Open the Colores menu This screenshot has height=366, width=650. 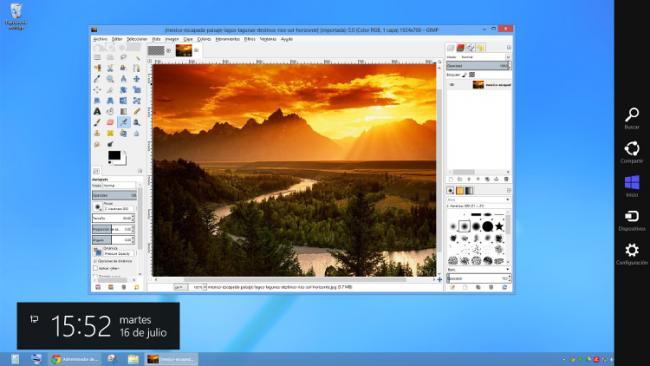tap(204, 39)
